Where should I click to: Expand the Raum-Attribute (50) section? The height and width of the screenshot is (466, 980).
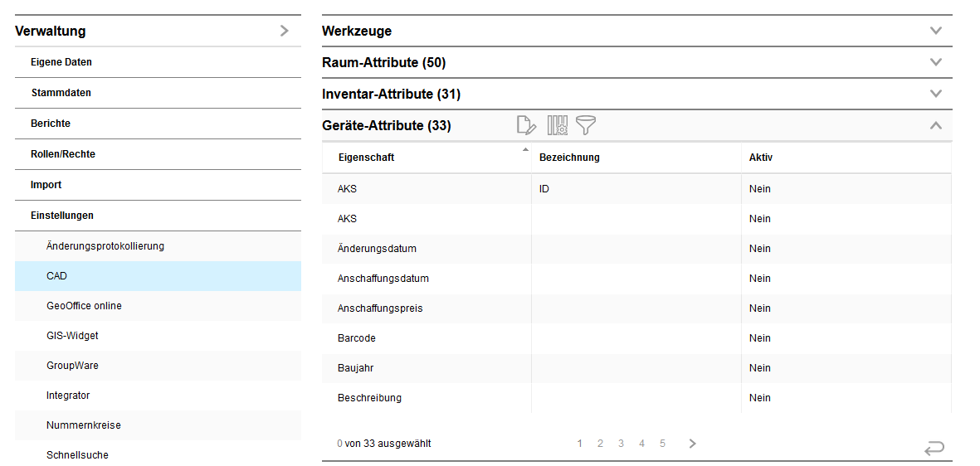pos(936,62)
